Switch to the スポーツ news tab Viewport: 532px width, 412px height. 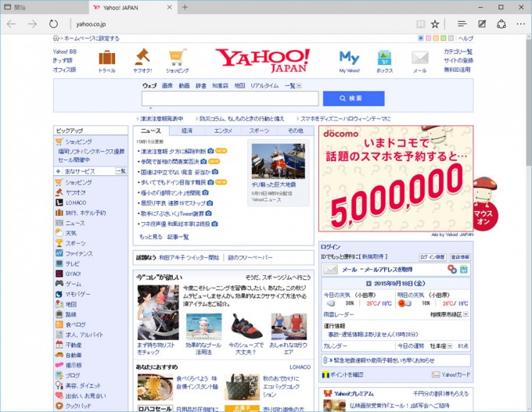click(x=259, y=131)
